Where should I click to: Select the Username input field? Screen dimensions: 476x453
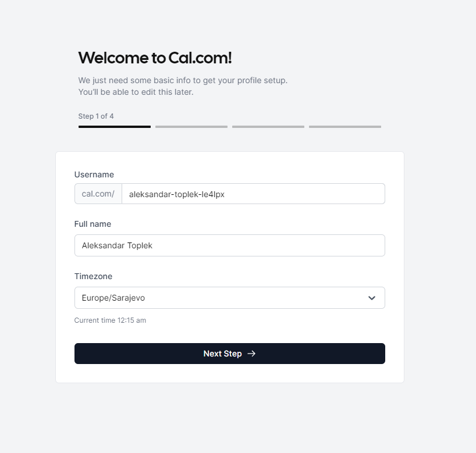[x=253, y=193]
